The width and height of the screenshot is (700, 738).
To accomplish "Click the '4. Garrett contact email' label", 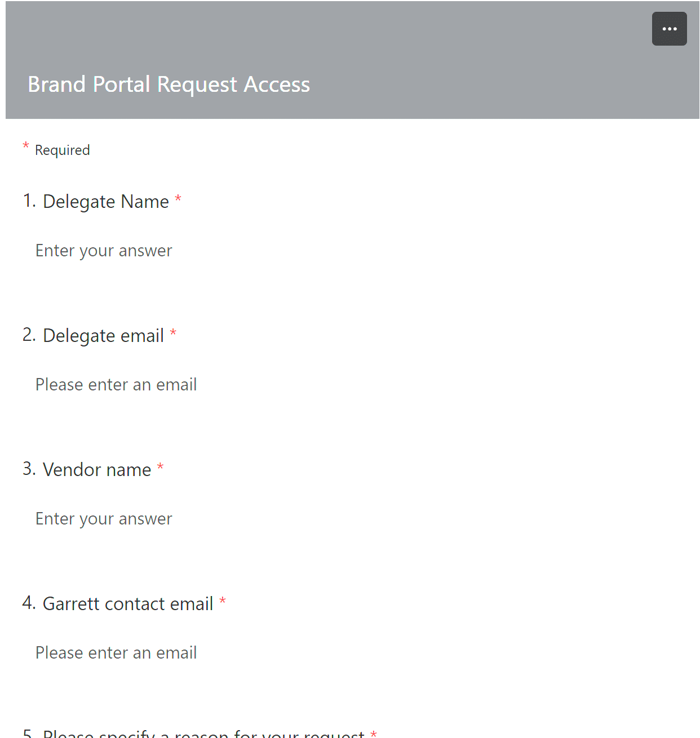I will coord(124,603).
